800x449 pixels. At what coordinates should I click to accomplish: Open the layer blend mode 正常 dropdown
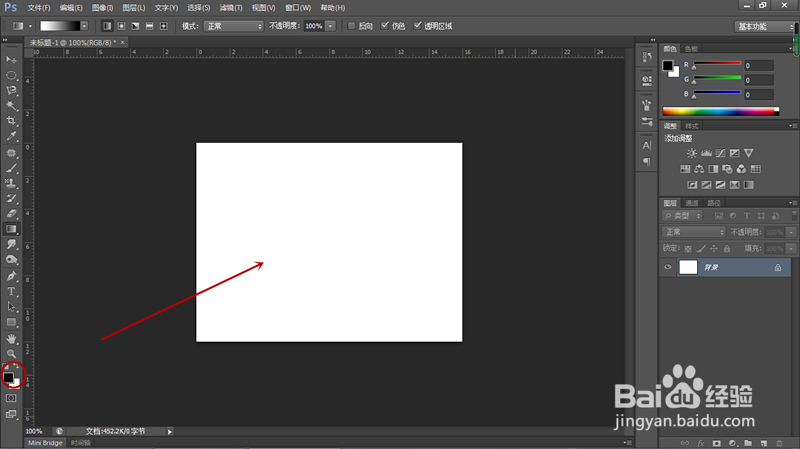pos(693,232)
